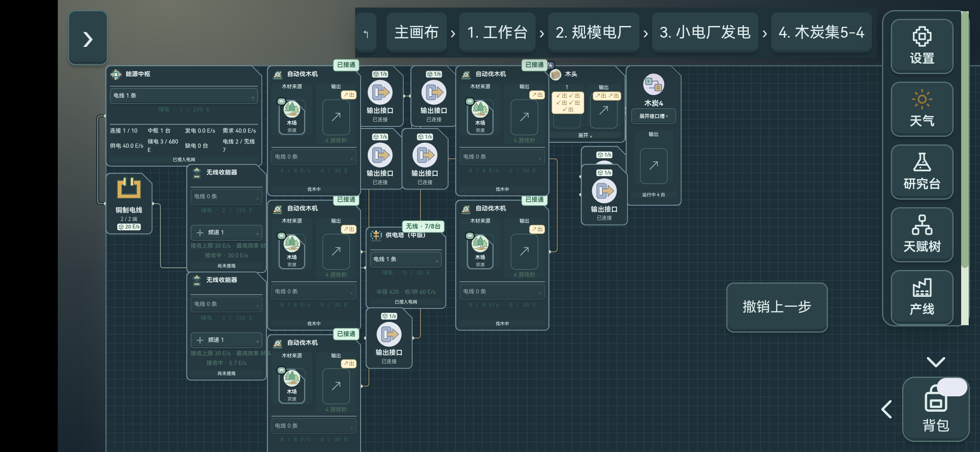Open 频道 1 dropdown in top 无线收能器
This screenshot has height=452, width=980.
click(227, 232)
